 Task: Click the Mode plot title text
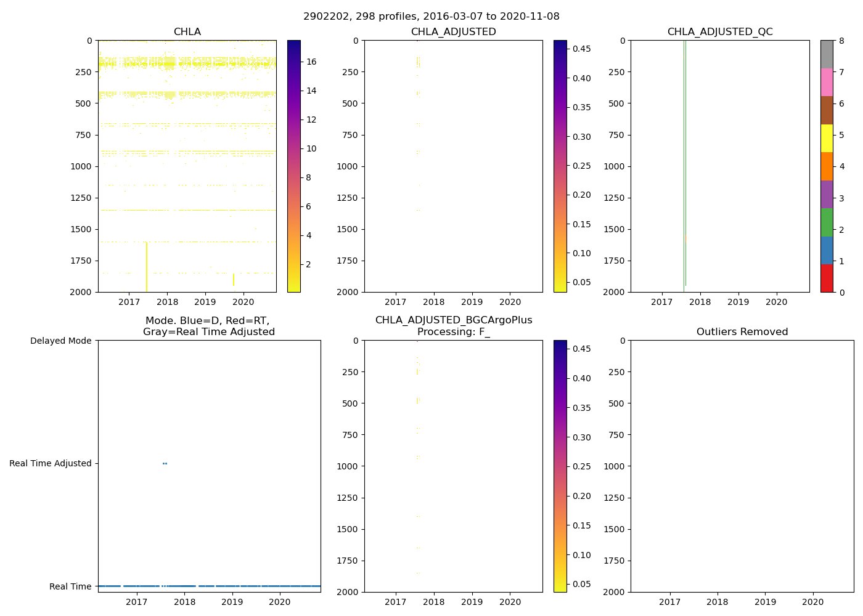coord(208,326)
